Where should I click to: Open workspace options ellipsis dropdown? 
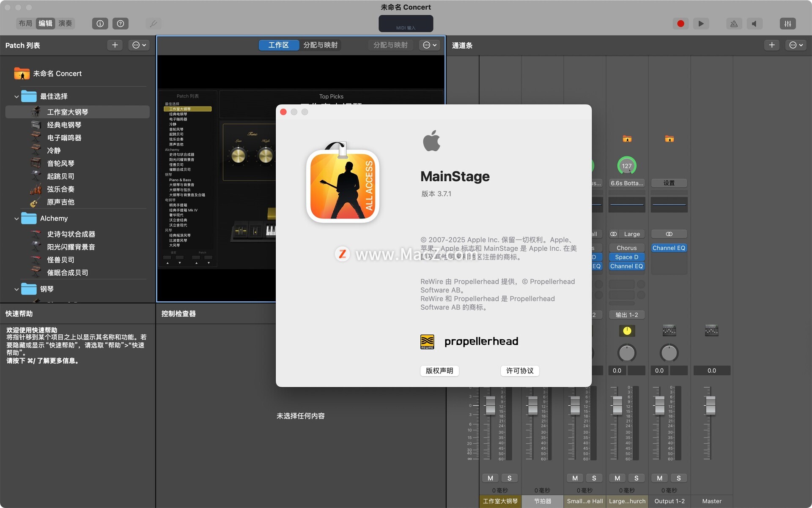[x=430, y=45]
